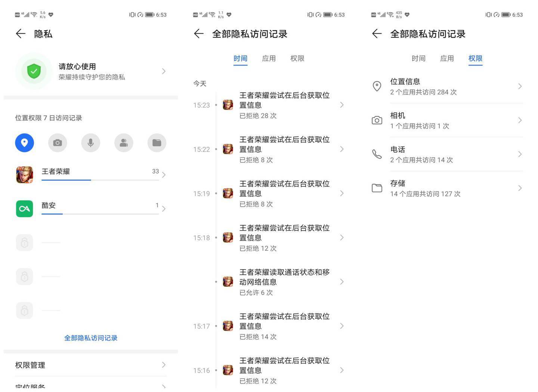Switch to the 权限 tab
The height and width of the screenshot is (392, 538).
(x=475, y=58)
